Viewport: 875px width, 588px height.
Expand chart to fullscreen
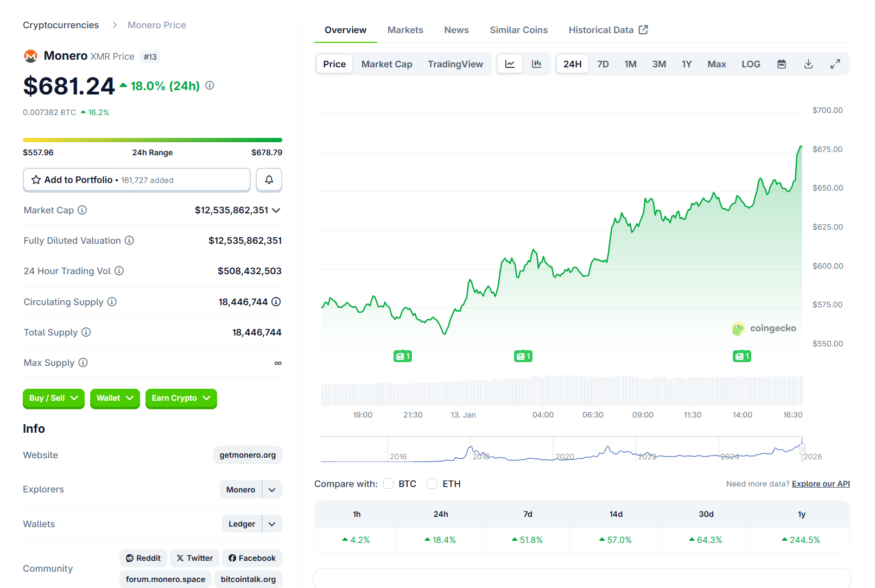(x=835, y=64)
